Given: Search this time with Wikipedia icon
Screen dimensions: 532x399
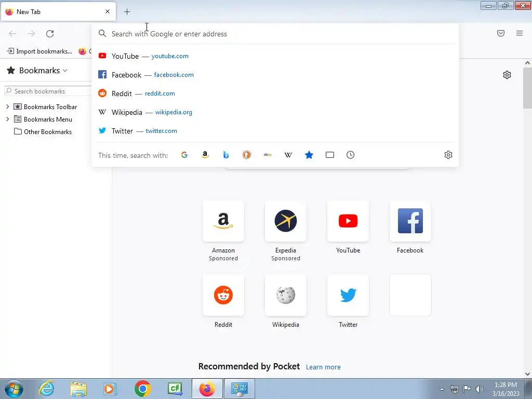Looking at the screenshot, I should point(288,155).
